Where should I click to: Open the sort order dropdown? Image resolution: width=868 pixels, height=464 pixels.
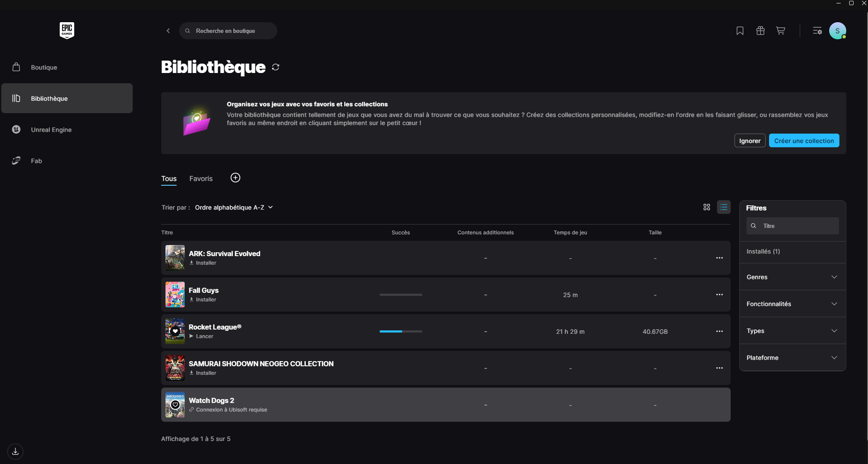234,207
